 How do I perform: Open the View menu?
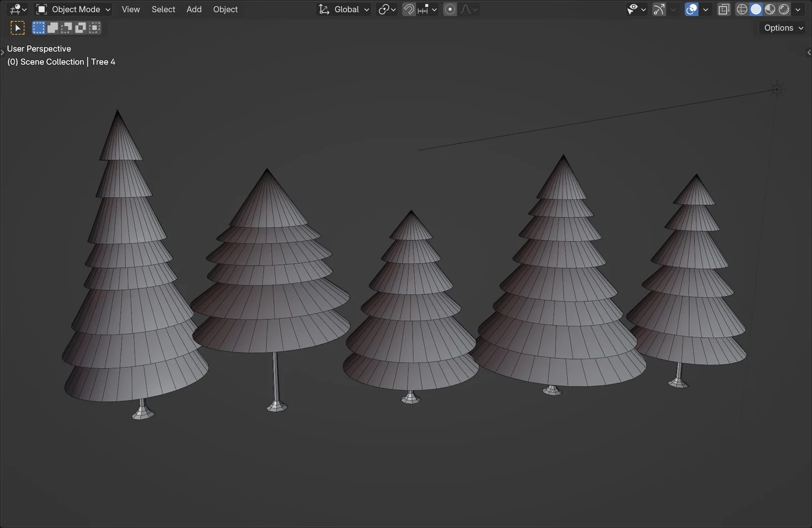tap(130, 9)
